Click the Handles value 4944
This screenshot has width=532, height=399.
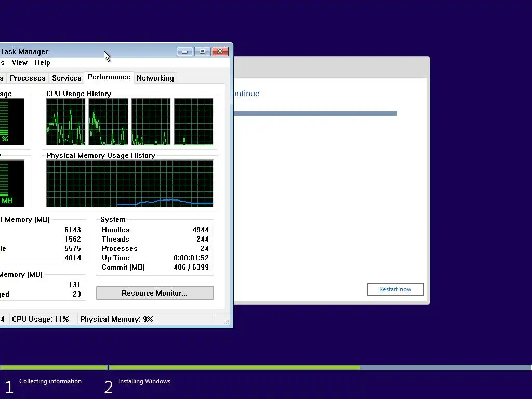click(201, 230)
